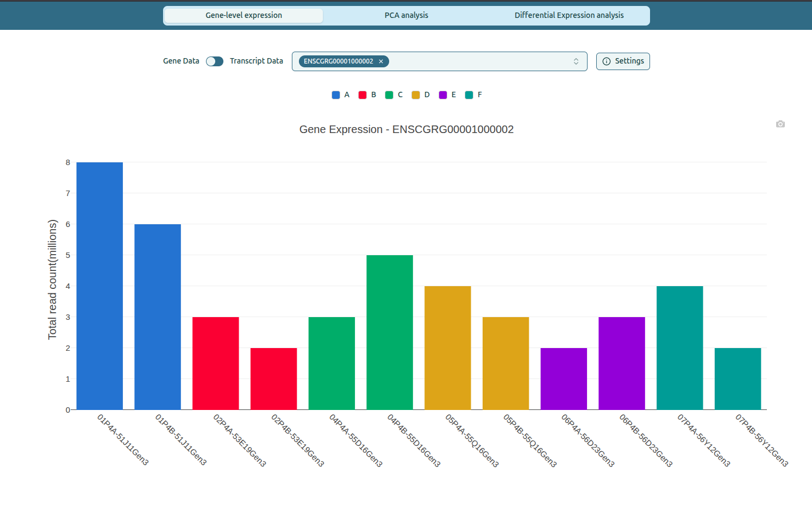812x505 pixels.
Task: Select the Gene-level expression tab
Action: (x=243, y=15)
